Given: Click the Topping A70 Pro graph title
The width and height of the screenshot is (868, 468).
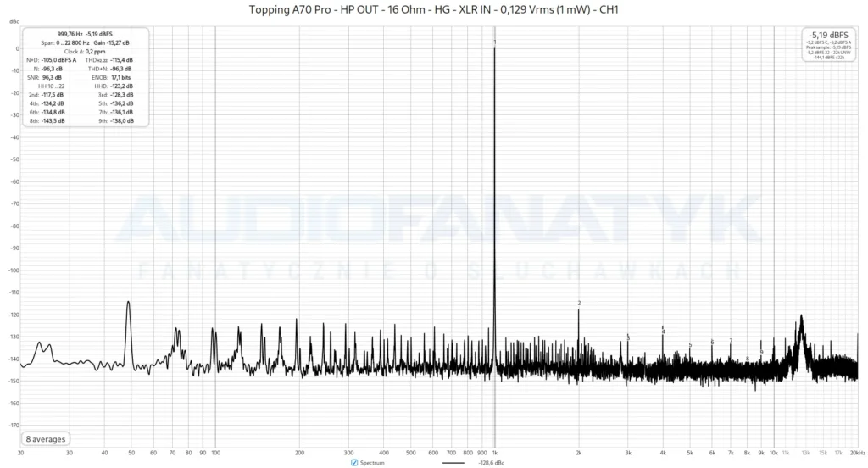Looking at the screenshot, I should point(433,9).
